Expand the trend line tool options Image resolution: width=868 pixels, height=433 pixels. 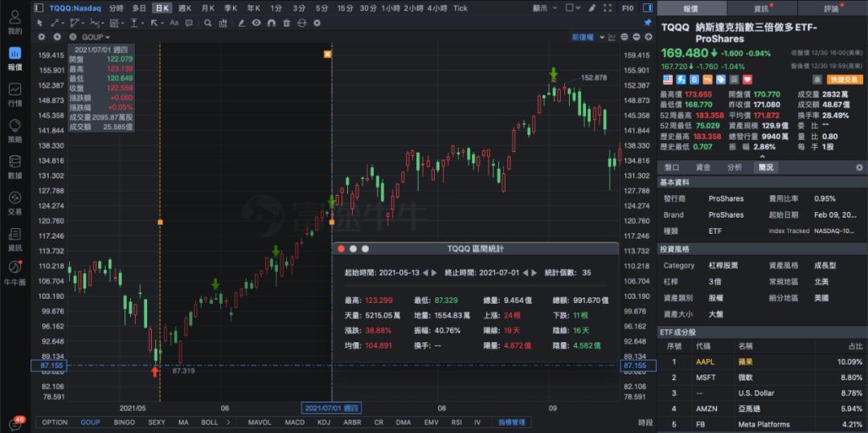point(63,23)
